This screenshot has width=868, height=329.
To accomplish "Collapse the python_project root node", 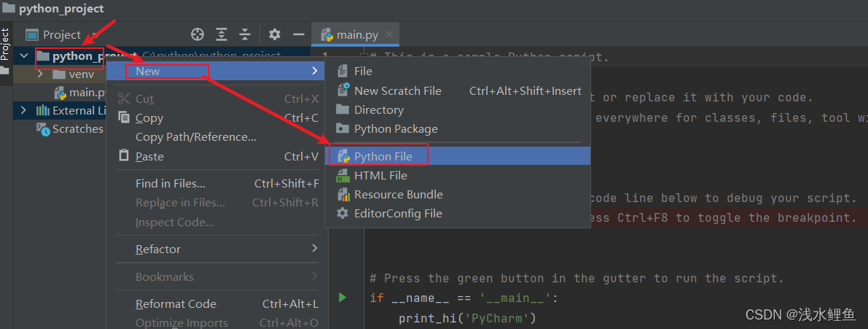I will click(23, 56).
